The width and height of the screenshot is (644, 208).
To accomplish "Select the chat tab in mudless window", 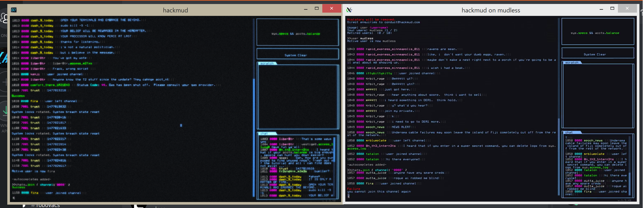I will pos(570,133).
